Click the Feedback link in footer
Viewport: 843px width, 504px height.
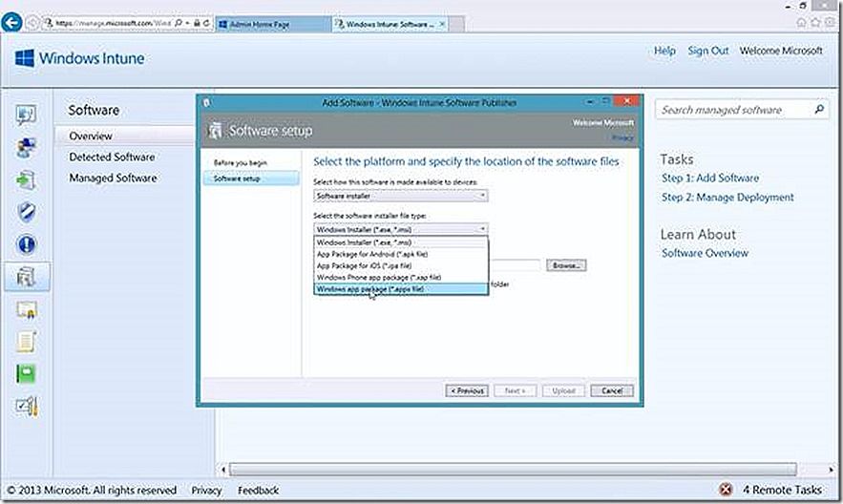258,490
